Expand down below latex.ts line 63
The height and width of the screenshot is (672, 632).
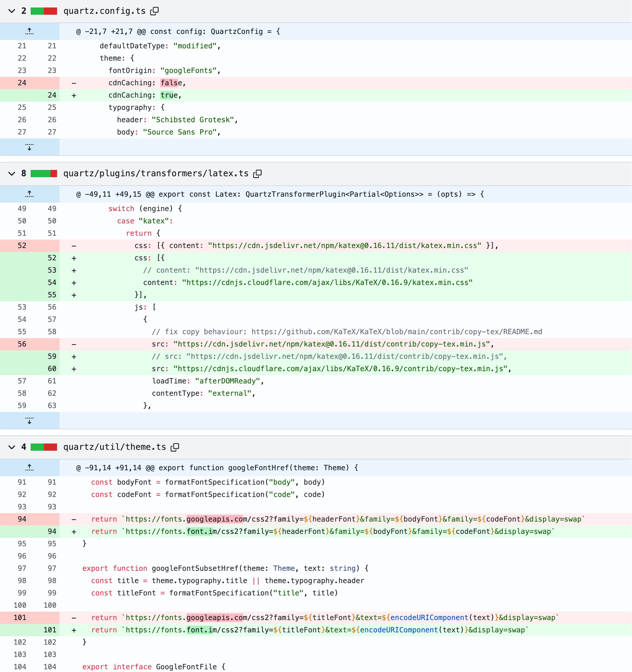[x=29, y=420]
